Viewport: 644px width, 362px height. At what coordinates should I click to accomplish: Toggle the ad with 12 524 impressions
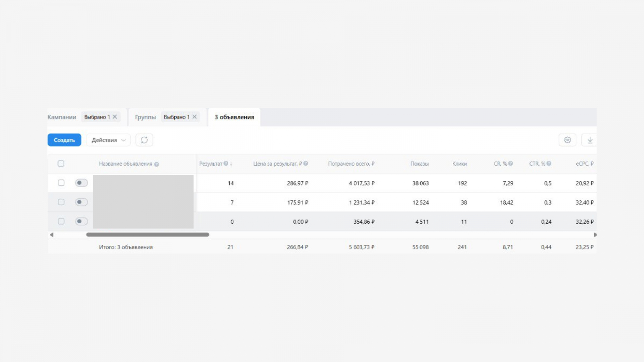point(81,202)
